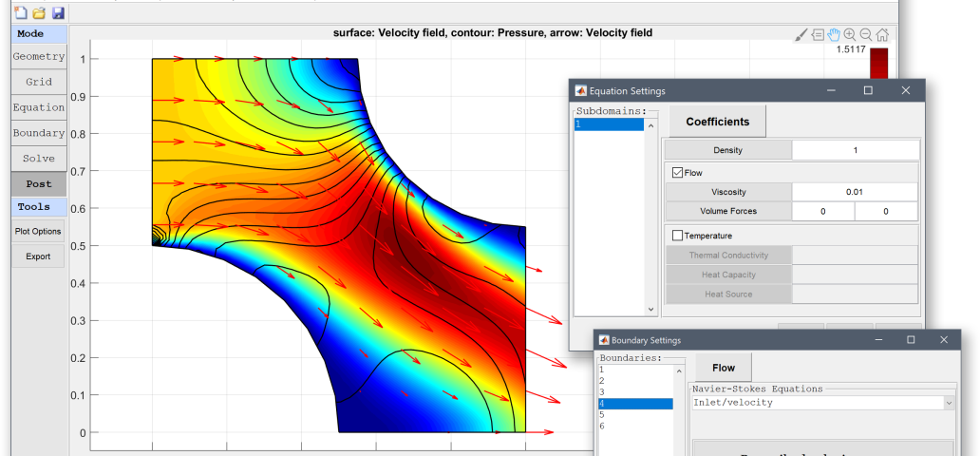Click the plot title text
Screen dimensions: 980x456
click(493, 32)
